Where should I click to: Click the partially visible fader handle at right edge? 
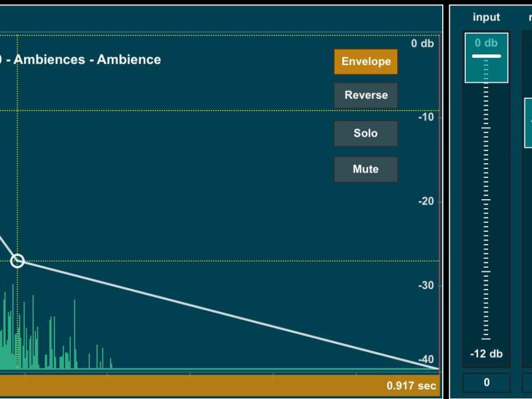528,123
